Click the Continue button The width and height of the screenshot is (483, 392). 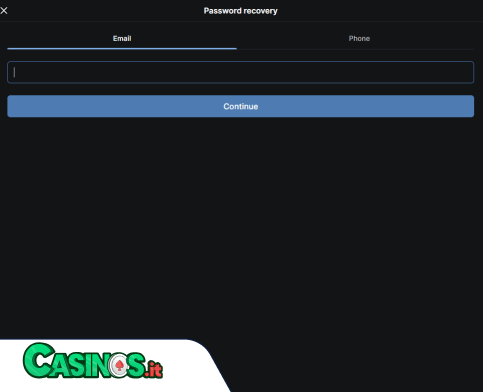[240, 106]
